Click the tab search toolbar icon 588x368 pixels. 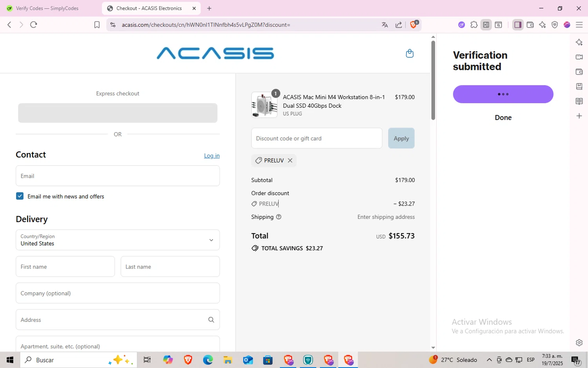click(499, 25)
